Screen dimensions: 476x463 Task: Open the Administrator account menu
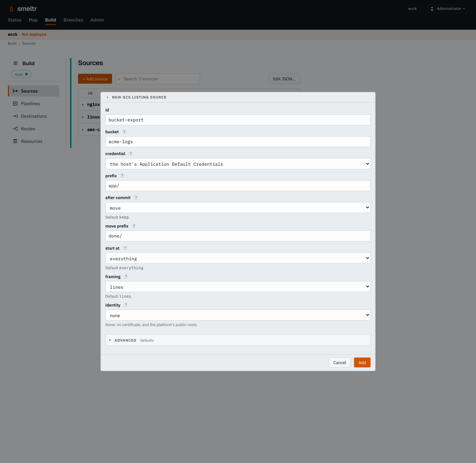click(x=447, y=8)
